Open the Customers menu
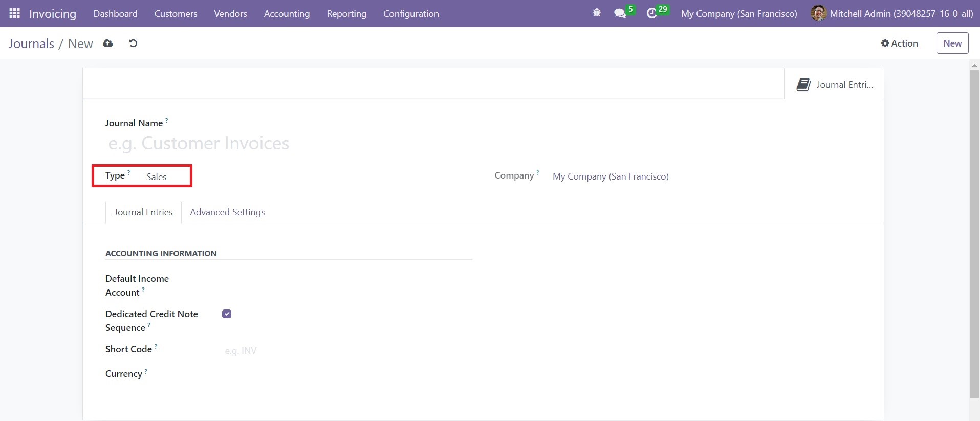Viewport: 980px width, 421px height. (176, 13)
